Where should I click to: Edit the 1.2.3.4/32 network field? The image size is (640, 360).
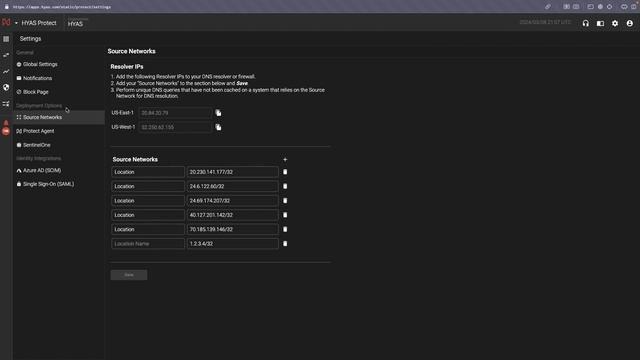coord(233,244)
